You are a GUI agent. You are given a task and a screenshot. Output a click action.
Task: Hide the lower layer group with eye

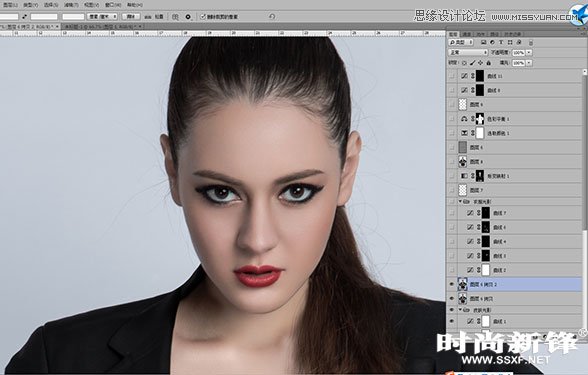452,310
